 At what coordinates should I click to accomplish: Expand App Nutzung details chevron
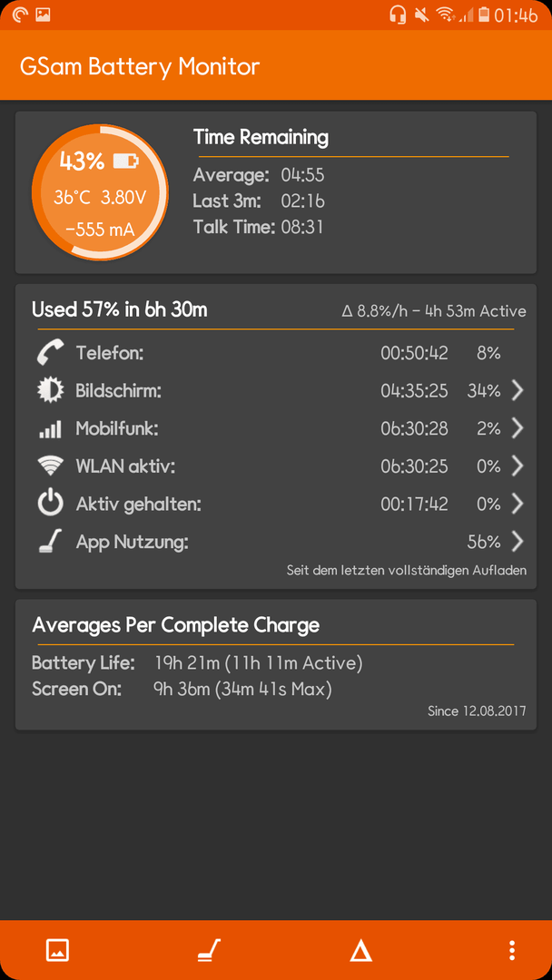517,542
